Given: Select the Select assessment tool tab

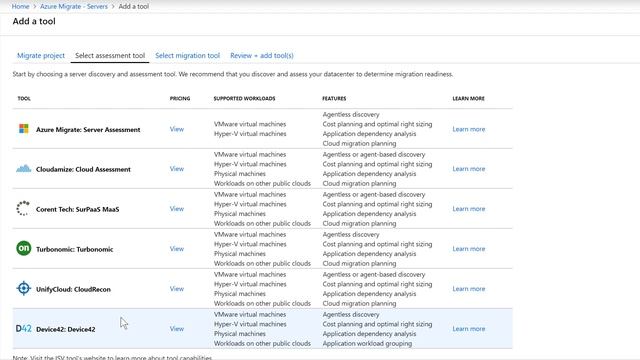Looking at the screenshot, I should tap(110, 56).
